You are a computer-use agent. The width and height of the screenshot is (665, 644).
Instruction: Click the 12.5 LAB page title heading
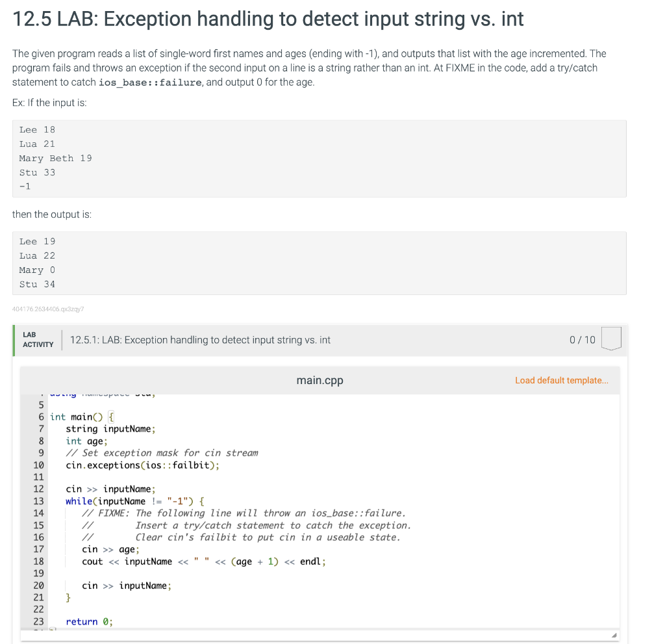click(x=267, y=19)
